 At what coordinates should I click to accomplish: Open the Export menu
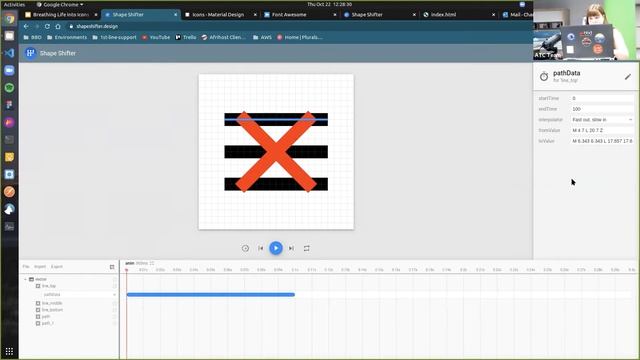(57, 267)
